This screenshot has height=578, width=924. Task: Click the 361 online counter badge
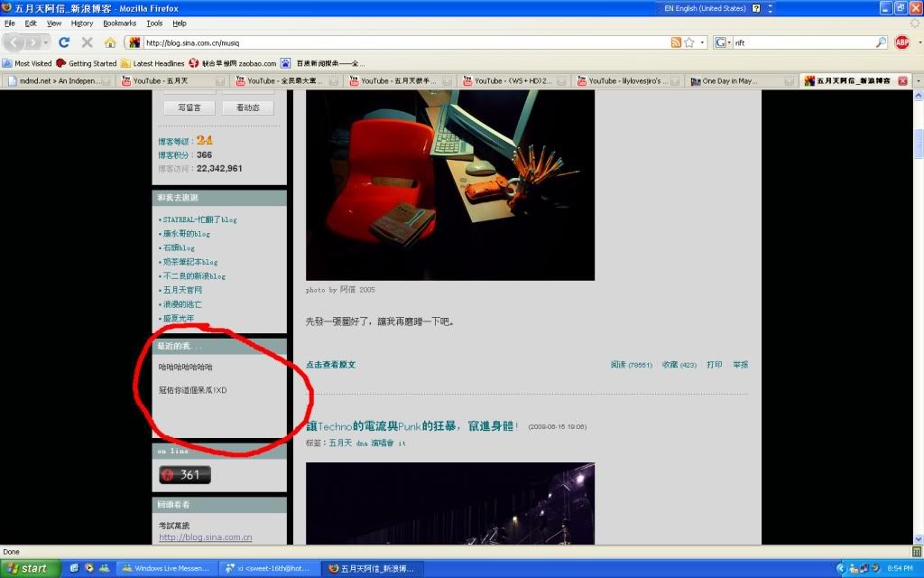(x=184, y=475)
